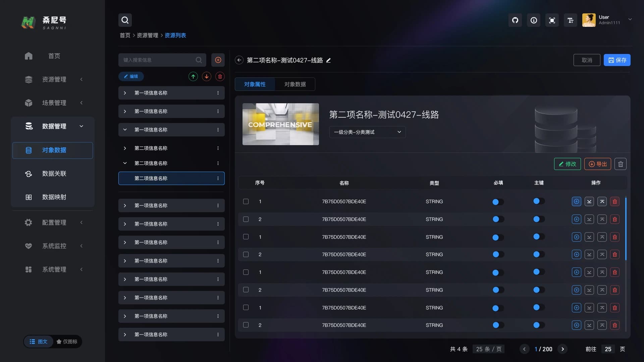Screen dimensions: 644x362
Task: Expand the first 第一项信息名称 tree item
Action: 125,93
